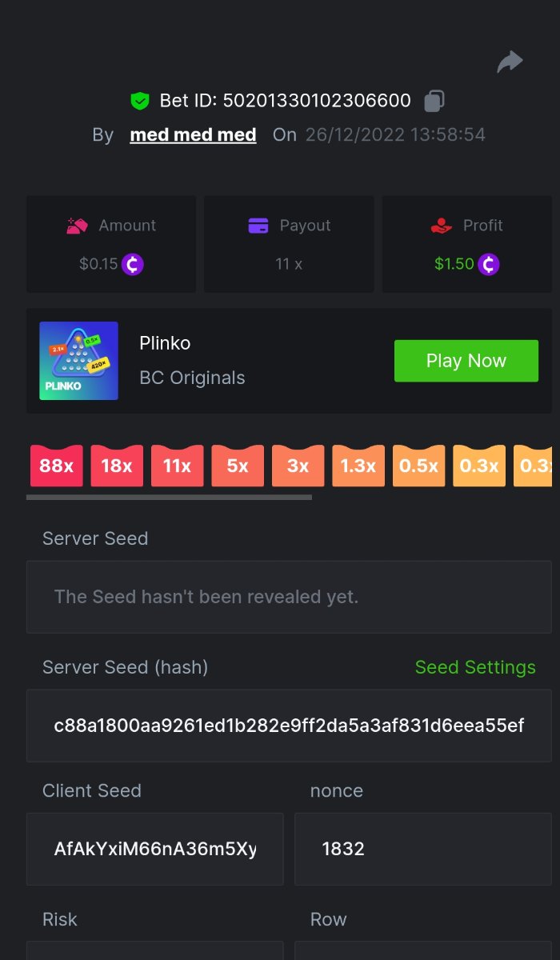Image resolution: width=560 pixels, height=960 pixels.
Task: Click the share arrow icon
Action: [x=510, y=62]
